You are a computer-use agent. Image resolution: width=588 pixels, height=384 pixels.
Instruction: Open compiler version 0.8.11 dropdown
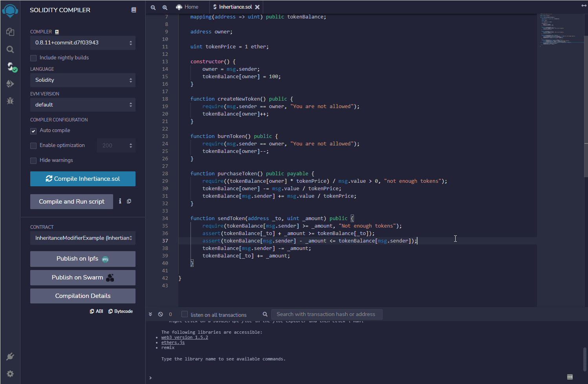point(83,42)
